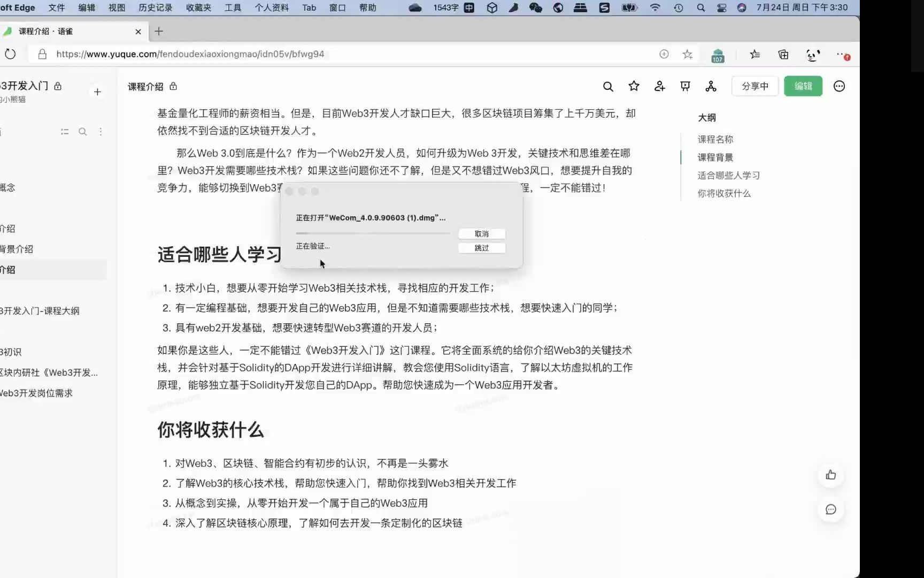Screen dimensions: 924x578
Task: Jump to 你将收获什么 in outline
Action: coord(724,193)
